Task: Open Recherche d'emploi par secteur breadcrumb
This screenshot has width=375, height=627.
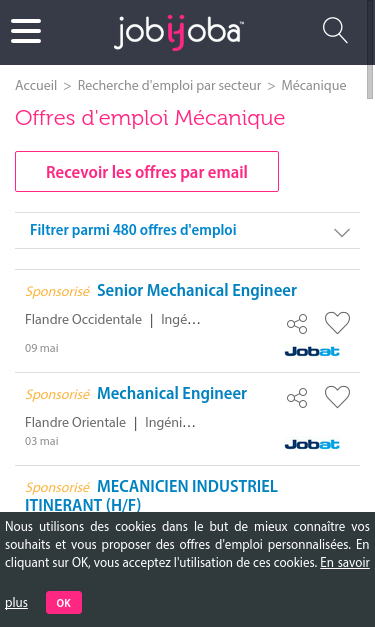Action: tap(169, 85)
